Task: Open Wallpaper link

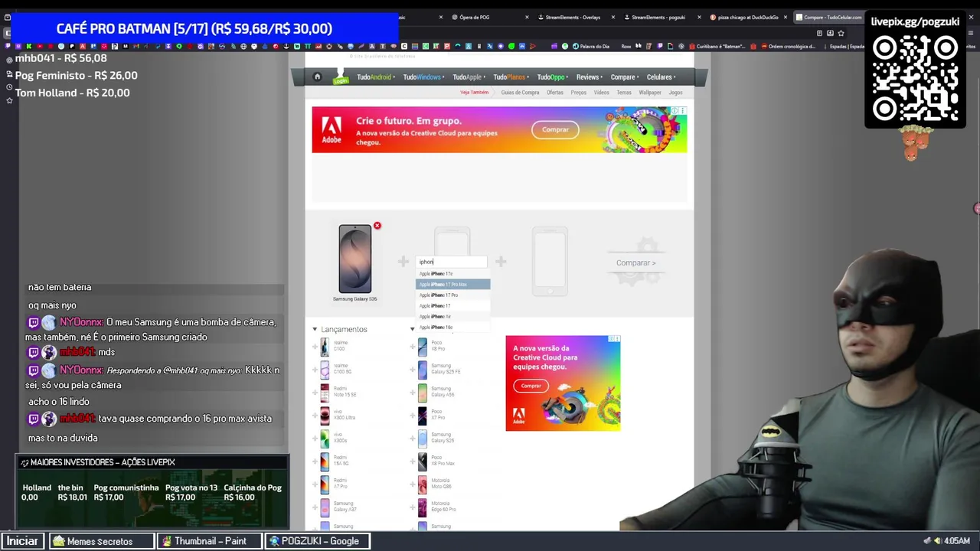Action: pos(650,93)
